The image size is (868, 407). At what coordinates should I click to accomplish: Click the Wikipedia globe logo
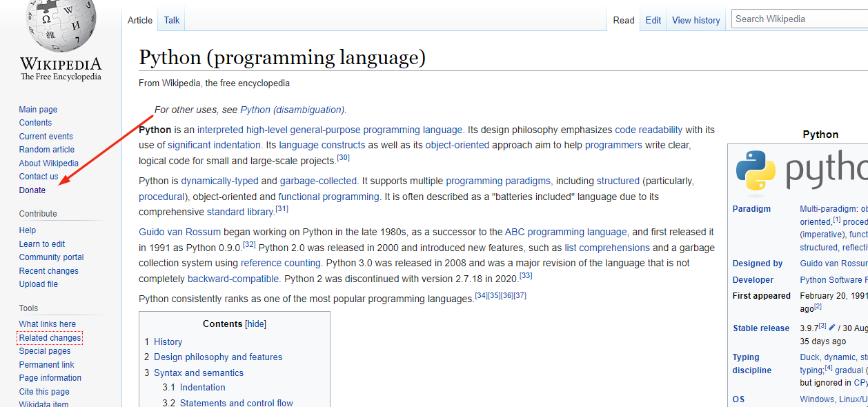61,26
